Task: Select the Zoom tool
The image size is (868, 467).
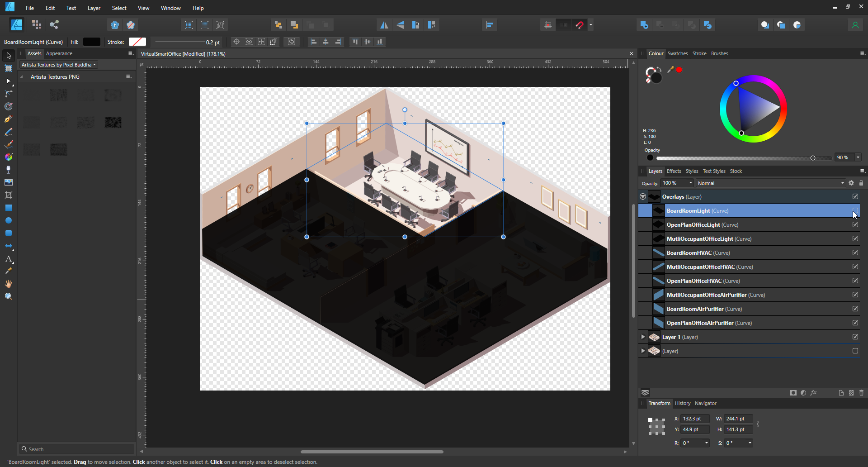Action: coord(9,296)
